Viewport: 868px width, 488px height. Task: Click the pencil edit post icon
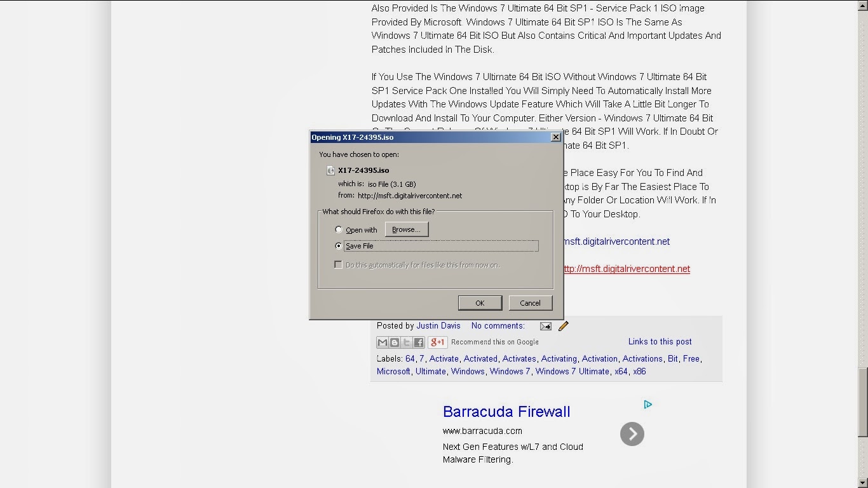point(563,326)
